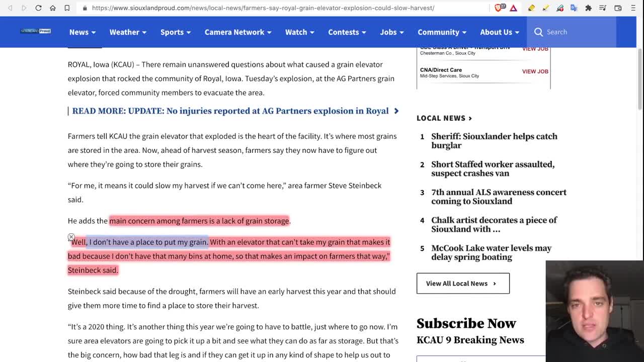Remove highlight with the small x icon
Viewport: 644px width, 362px height.
click(71, 237)
